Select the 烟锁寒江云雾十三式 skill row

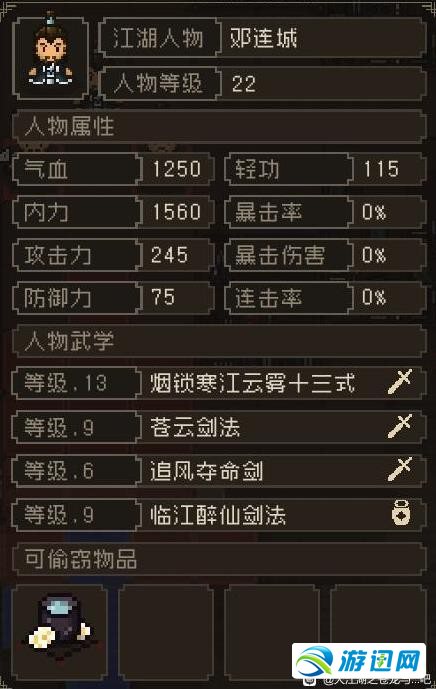click(219, 382)
